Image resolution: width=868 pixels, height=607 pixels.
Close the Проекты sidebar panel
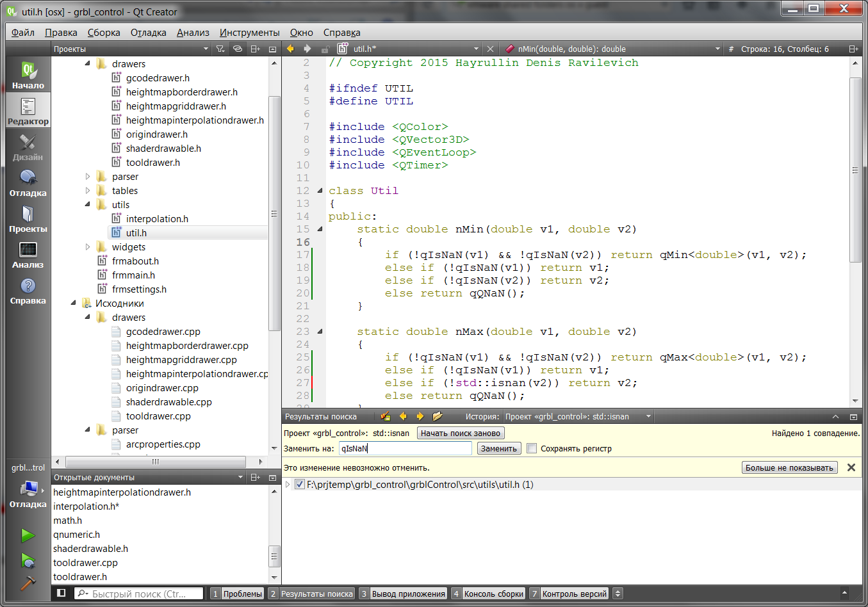(272, 49)
